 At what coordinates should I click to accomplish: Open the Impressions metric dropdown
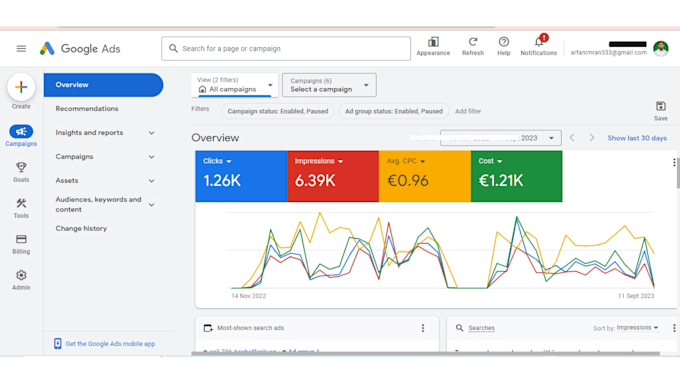pos(340,161)
